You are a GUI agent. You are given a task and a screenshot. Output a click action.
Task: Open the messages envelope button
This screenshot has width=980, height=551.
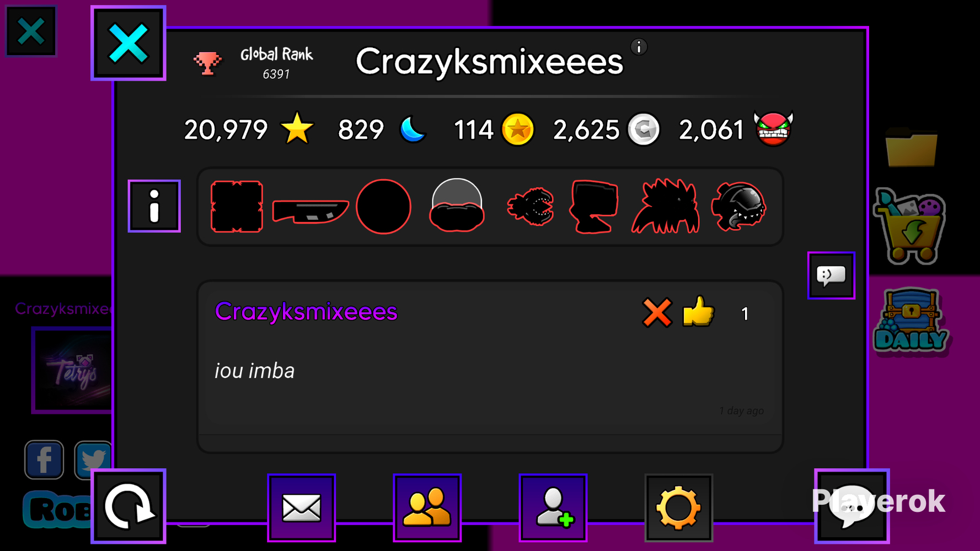(301, 507)
